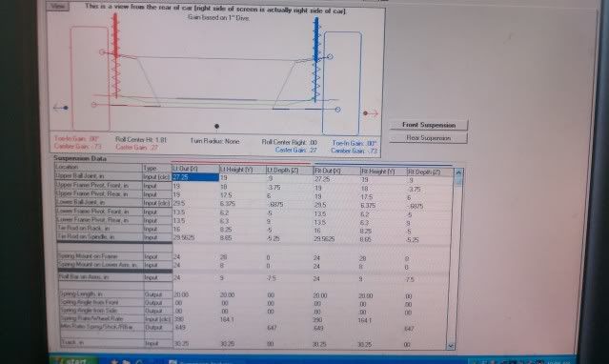Open the View menu button
Viewport: 609px width, 364px height.
click(58, 7)
